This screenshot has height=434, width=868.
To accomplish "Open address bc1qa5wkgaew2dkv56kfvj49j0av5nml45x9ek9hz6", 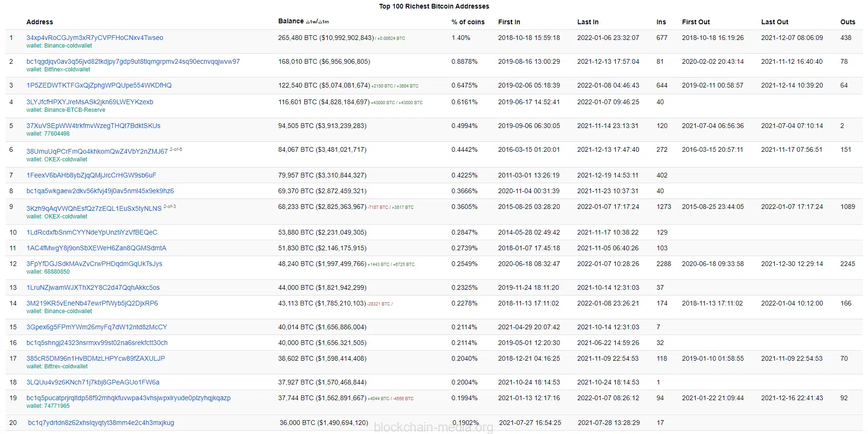I will (100, 191).
